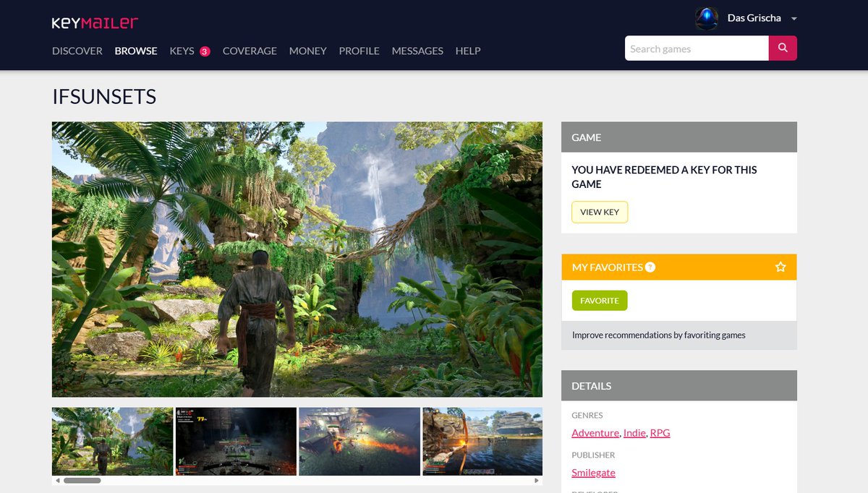Click the green Favorite button
The height and width of the screenshot is (493, 868).
pyautogui.click(x=600, y=301)
